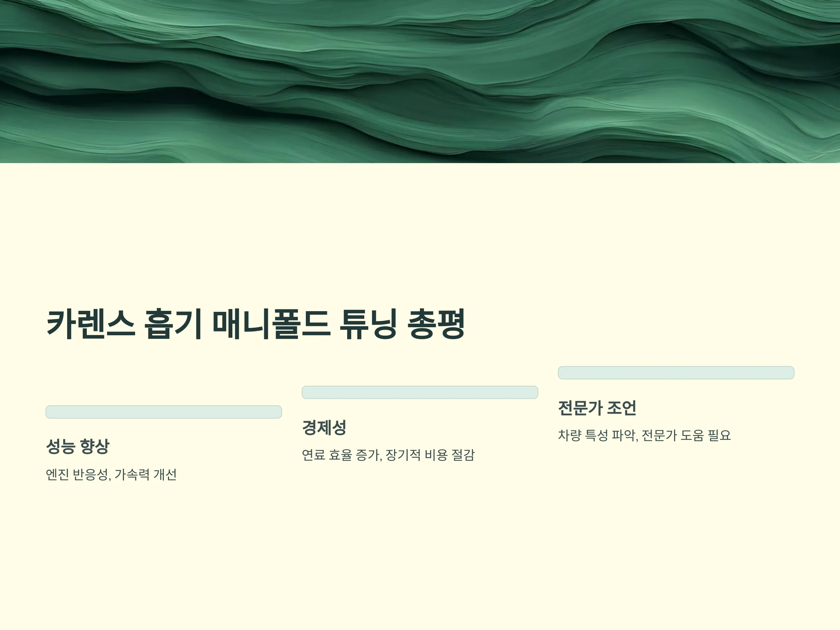Click the pale bar above 성능 향상
Viewport: 840px width, 630px height.
tap(164, 412)
